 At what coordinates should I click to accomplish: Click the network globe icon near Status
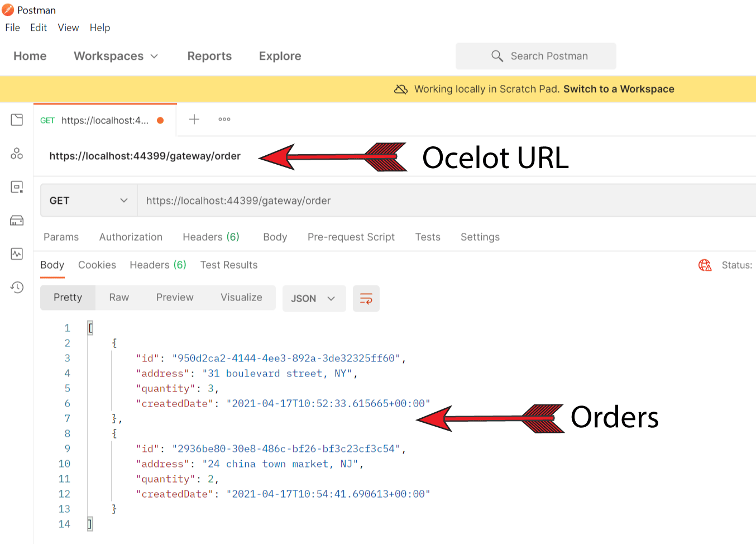(705, 265)
